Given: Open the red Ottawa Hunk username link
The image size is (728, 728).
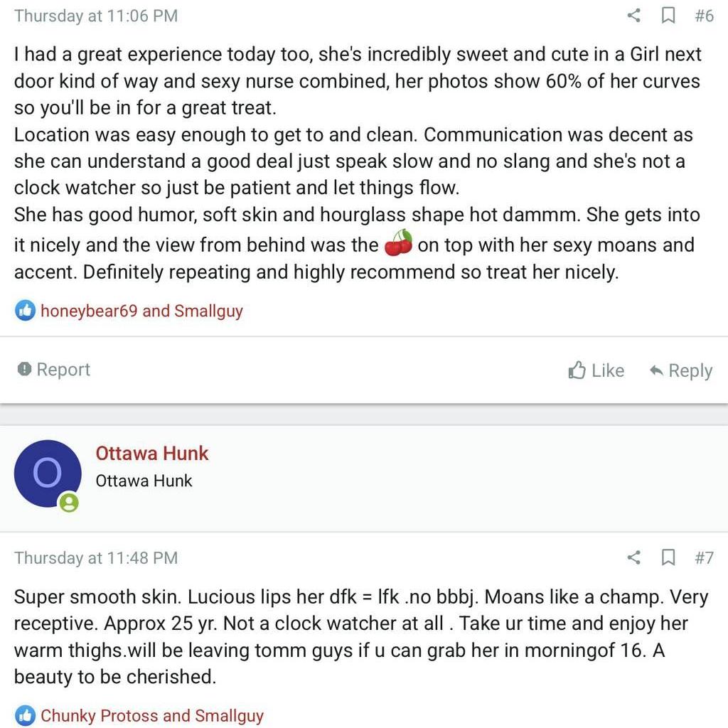Looking at the screenshot, I should tap(152, 453).
